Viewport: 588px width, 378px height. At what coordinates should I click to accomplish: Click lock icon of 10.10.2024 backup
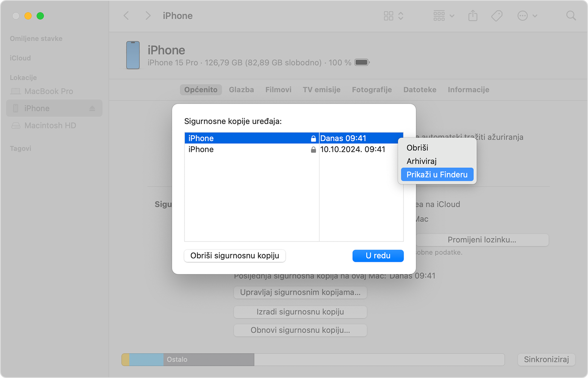click(x=313, y=150)
